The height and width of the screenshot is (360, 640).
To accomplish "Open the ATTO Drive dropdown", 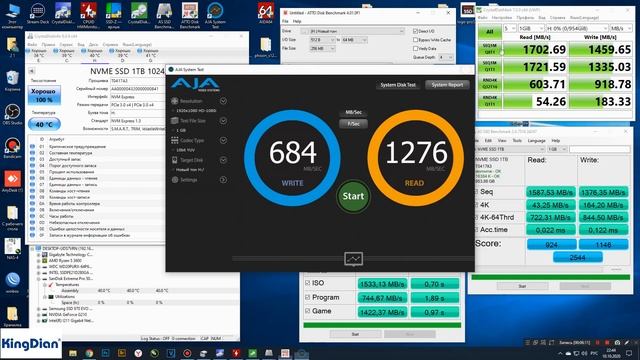I will [x=353, y=31].
